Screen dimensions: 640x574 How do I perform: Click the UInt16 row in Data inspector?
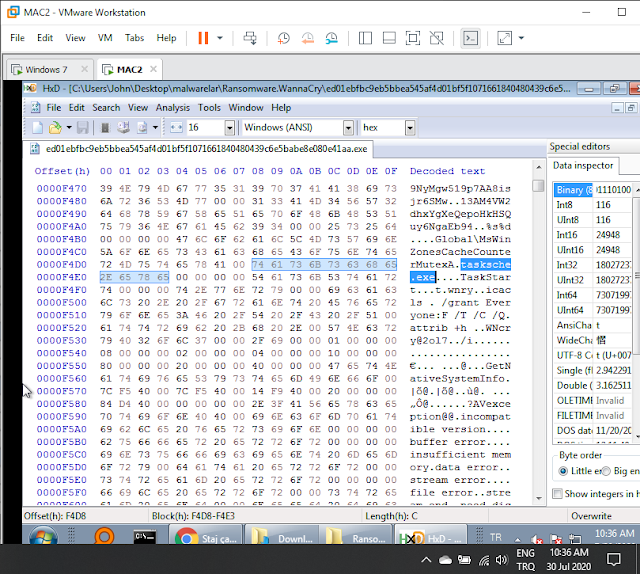[x=593, y=250]
